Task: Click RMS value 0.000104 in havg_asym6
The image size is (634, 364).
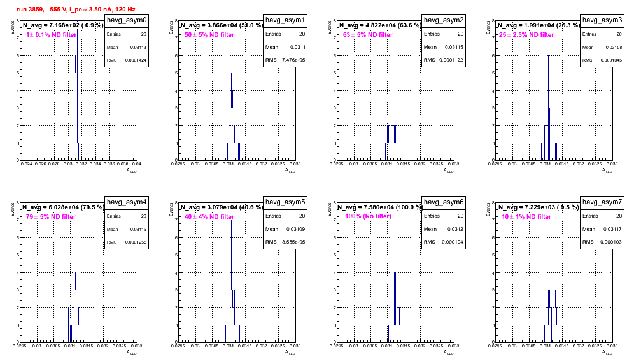Action: [x=453, y=242]
